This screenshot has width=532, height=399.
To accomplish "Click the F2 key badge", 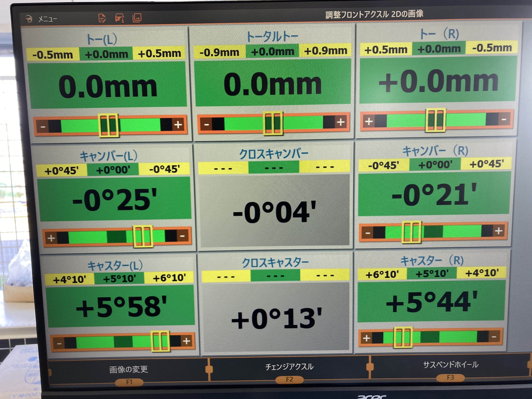I will pos(289,379).
